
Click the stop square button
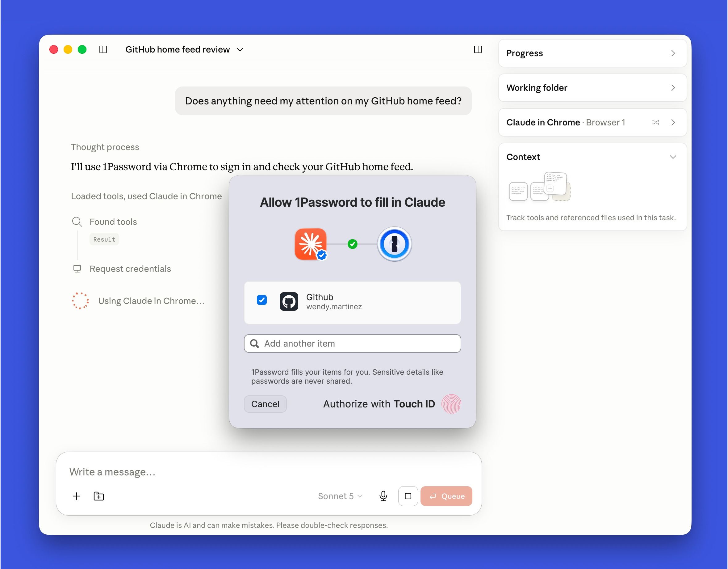click(408, 496)
